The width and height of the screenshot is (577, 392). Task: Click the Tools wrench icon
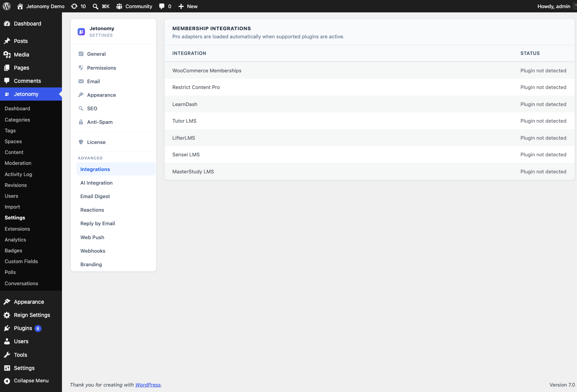pyautogui.click(x=7, y=355)
